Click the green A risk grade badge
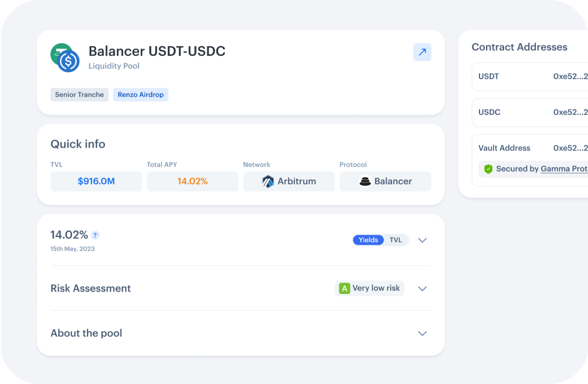This screenshot has height=384, width=588. (x=344, y=289)
